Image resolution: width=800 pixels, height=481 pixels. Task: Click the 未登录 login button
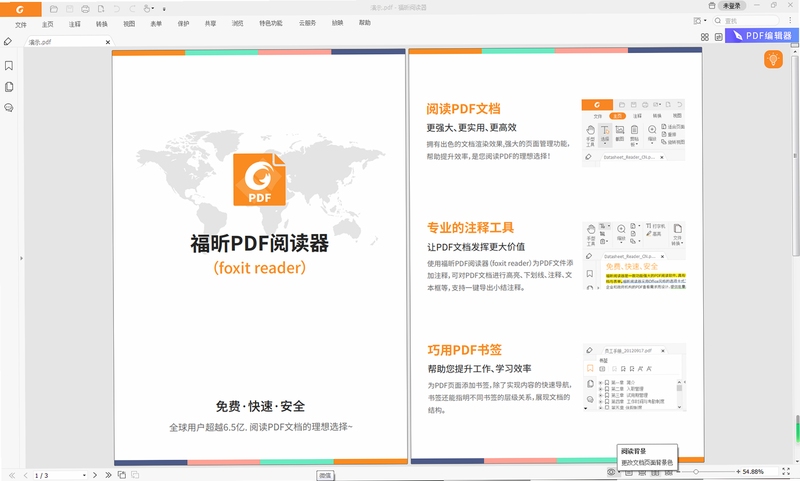(732, 6)
